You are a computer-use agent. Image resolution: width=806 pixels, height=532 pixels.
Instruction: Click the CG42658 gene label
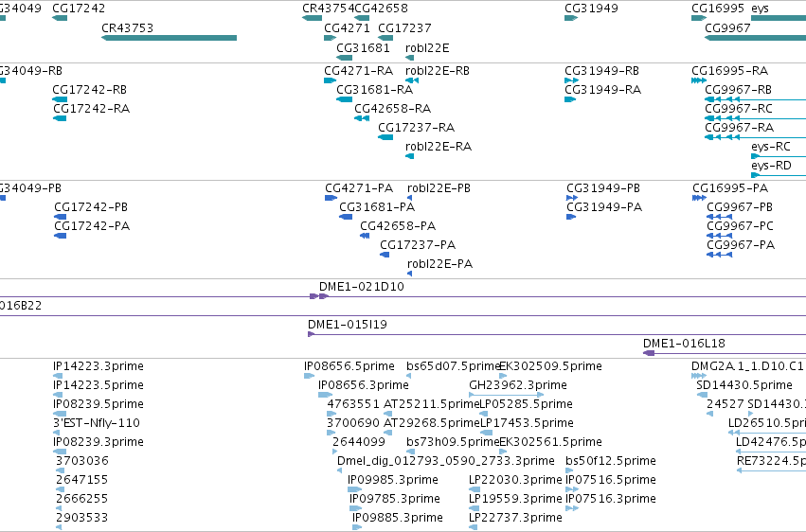382,9
